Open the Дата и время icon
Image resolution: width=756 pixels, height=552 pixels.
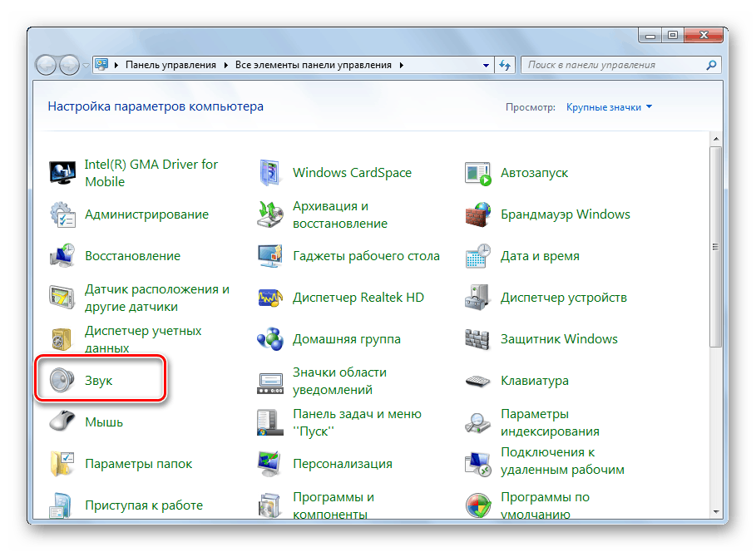pyautogui.click(x=478, y=256)
